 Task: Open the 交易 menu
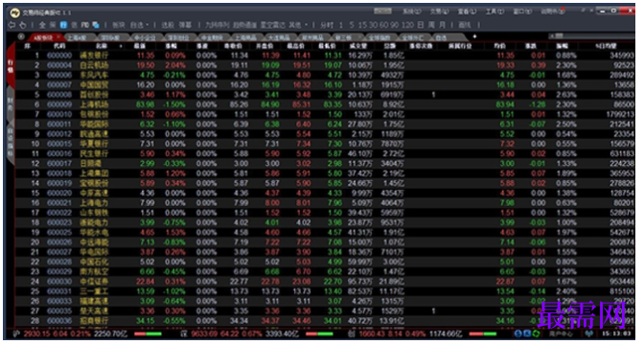tap(440, 11)
